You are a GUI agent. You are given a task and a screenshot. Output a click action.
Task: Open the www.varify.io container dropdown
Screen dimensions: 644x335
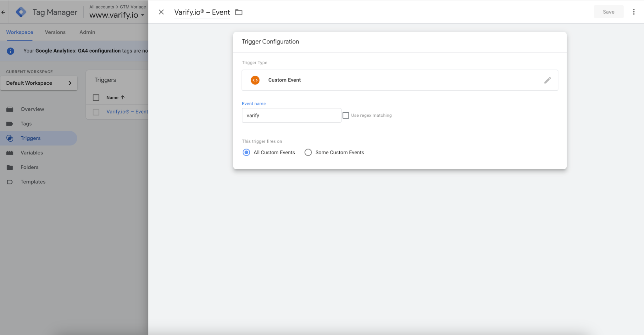point(117,15)
